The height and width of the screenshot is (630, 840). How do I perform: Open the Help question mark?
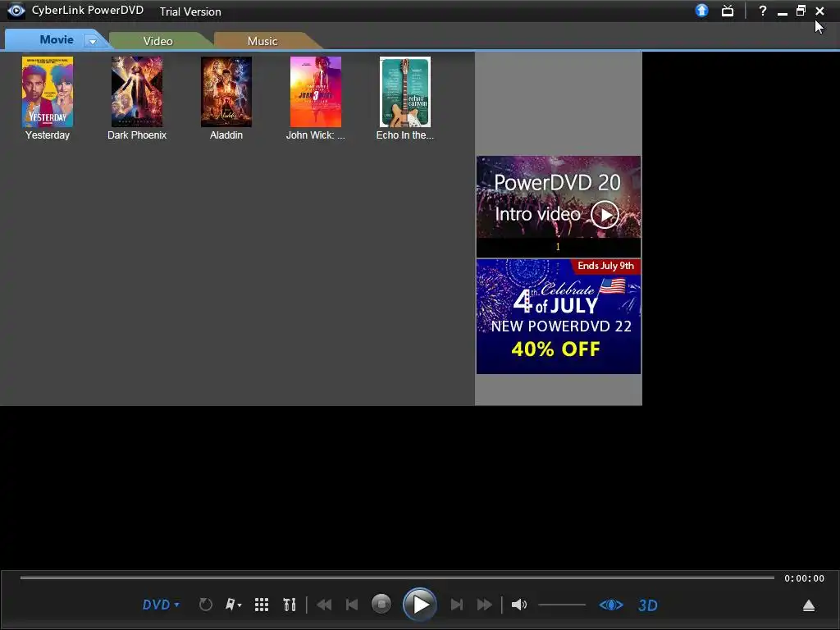[762, 11]
